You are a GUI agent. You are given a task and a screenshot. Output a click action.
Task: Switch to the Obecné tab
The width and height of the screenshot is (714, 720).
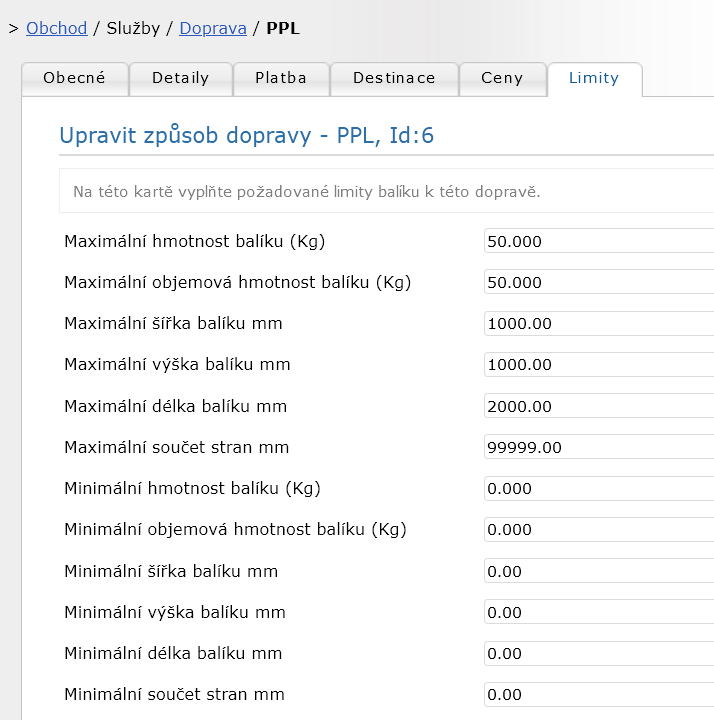tap(74, 79)
